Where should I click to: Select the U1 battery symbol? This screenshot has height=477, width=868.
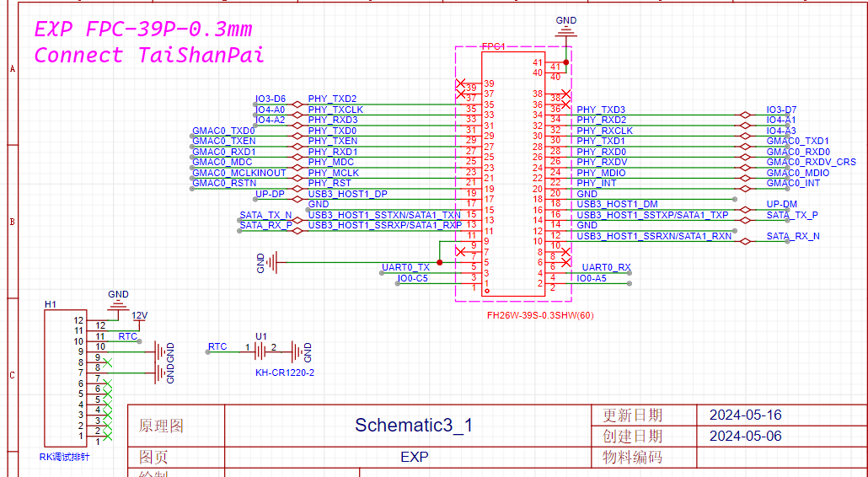point(260,349)
